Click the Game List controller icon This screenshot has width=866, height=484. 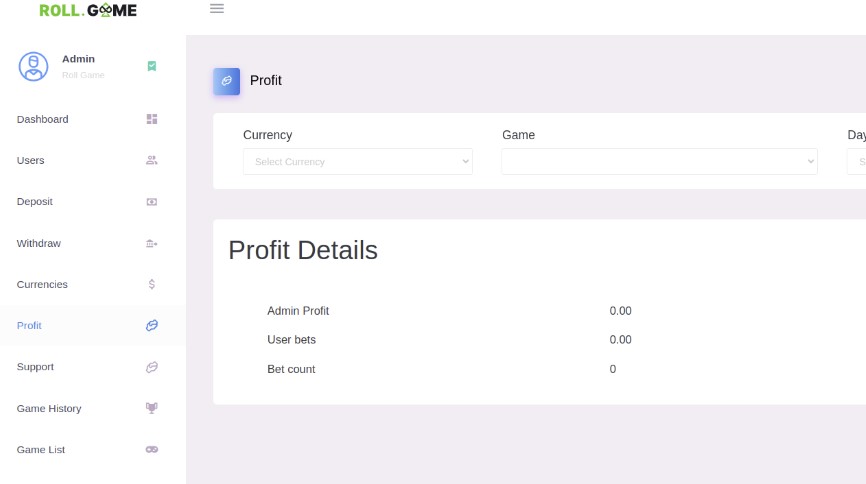pyautogui.click(x=151, y=449)
